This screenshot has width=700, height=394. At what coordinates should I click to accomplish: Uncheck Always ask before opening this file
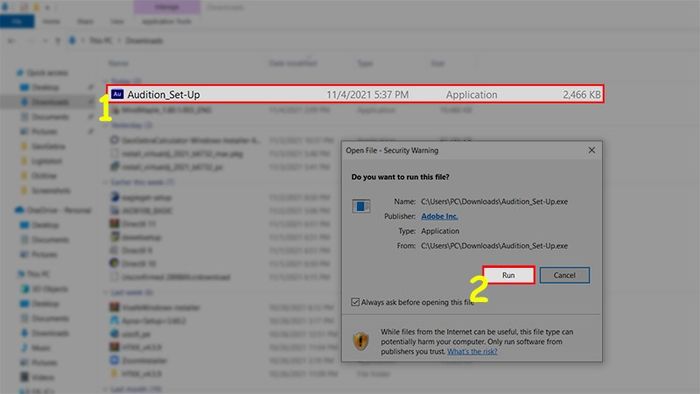(355, 302)
